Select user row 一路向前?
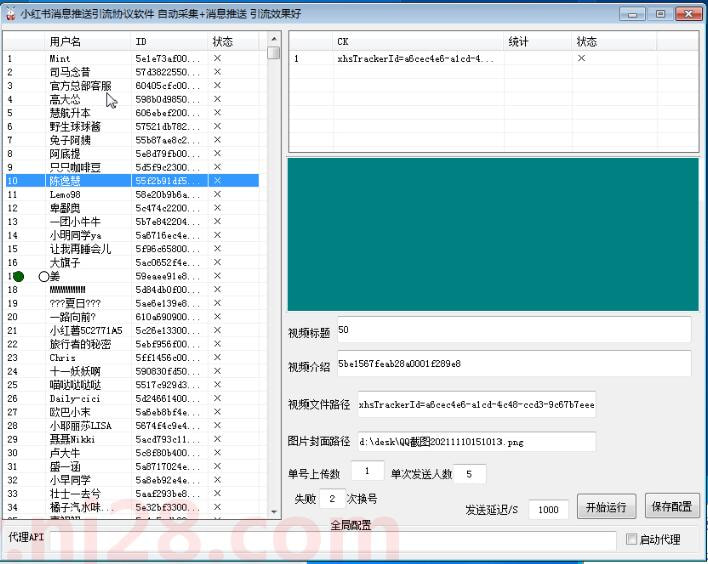This screenshot has height=564, width=708. [x=132, y=317]
